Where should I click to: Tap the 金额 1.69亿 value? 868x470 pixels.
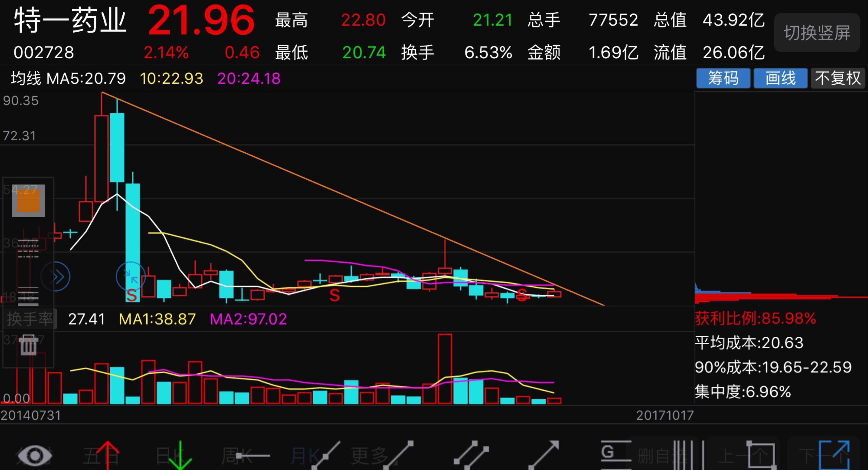613,53
